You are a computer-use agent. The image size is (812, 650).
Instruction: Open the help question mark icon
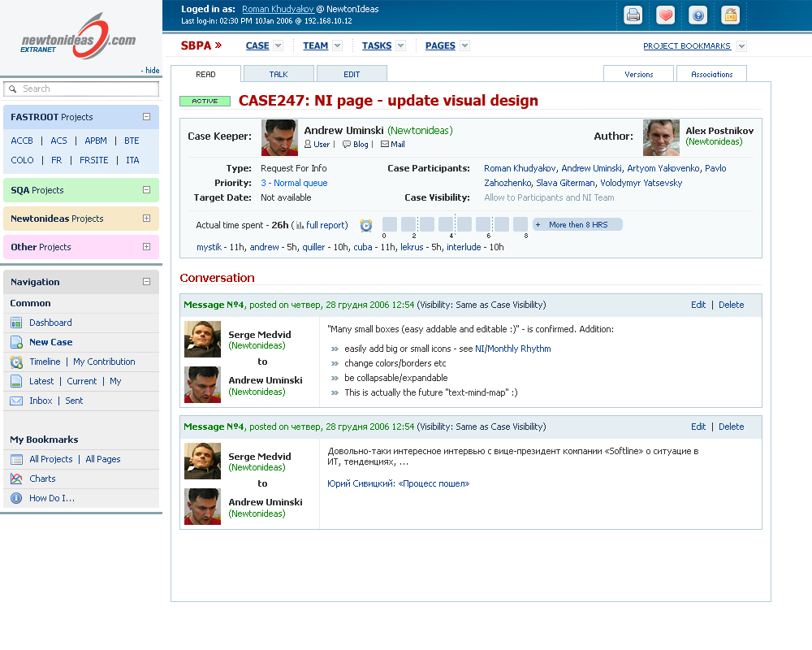pos(698,15)
